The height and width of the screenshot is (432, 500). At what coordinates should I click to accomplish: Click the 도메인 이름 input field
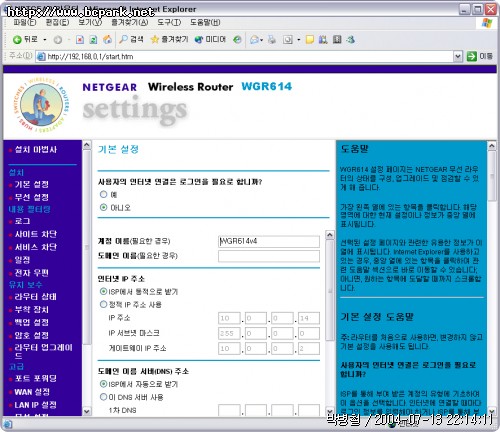269,256
